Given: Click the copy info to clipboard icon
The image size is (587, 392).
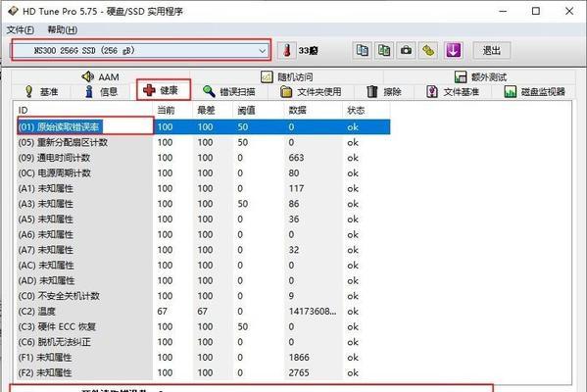Looking at the screenshot, I should pos(362,50).
